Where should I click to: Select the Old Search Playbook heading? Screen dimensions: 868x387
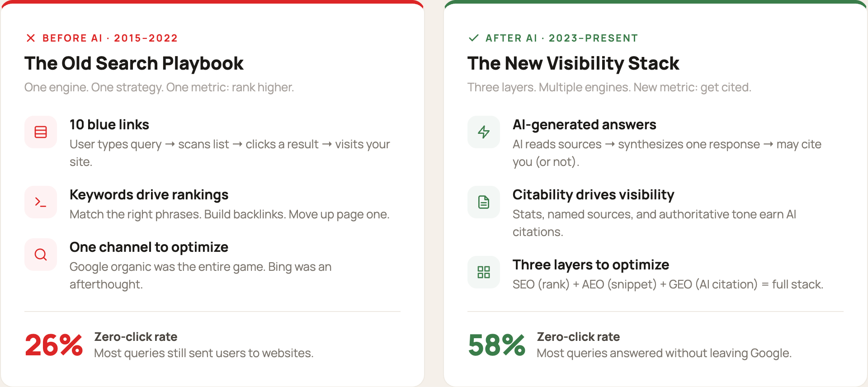point(134,63)
